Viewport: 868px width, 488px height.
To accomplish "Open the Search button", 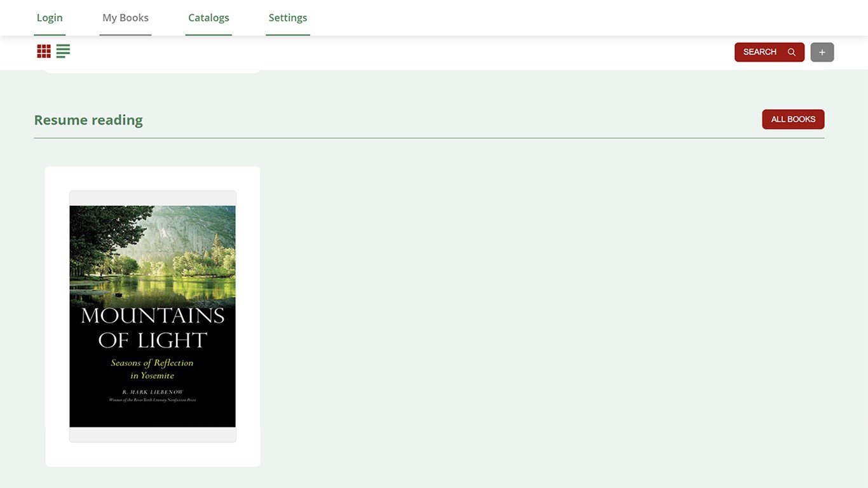I will coord(770,52).
